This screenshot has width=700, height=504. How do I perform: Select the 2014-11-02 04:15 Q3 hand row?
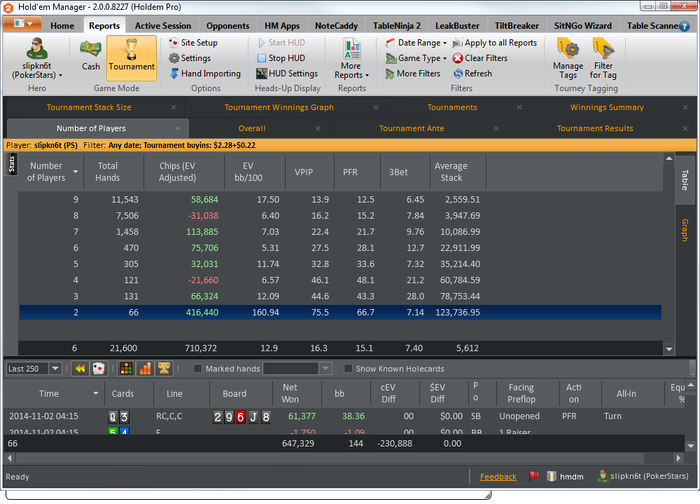pyautogui.click(x=344, y=417)
